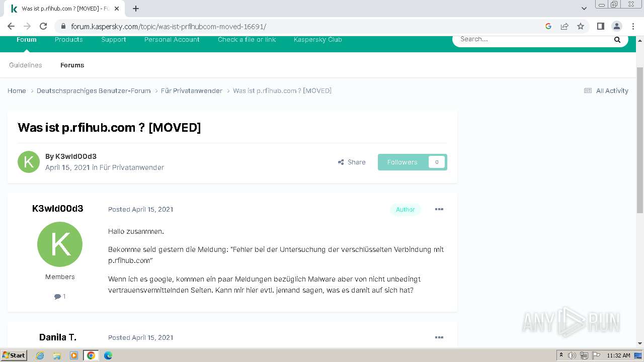Switch to Chrome taskbar icon
The height and width of the screenshot is (362, 644).
pyautogui.click(x=91, y=355)
